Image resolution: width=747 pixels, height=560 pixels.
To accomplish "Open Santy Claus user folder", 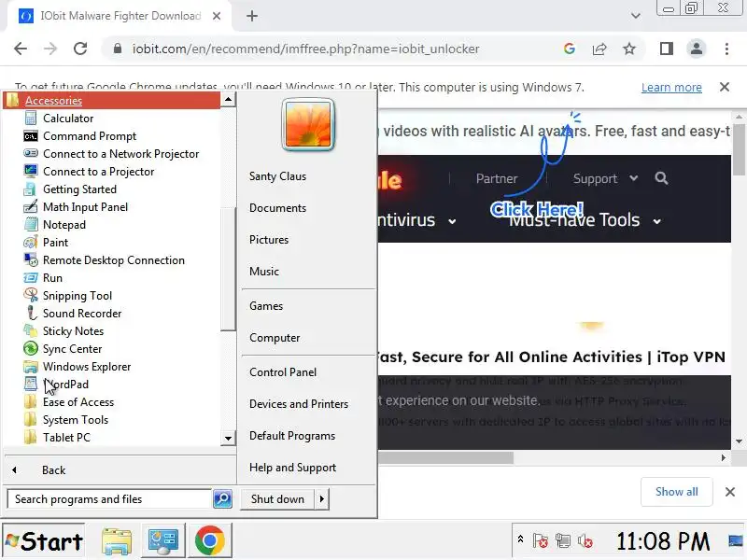I will coord(277,176).
